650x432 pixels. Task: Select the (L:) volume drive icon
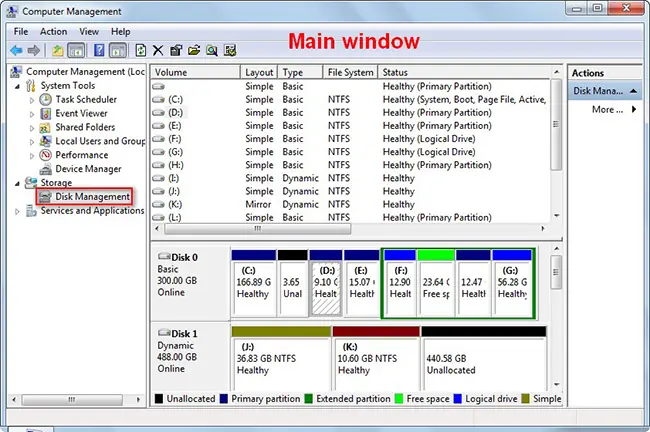point(158,217)
